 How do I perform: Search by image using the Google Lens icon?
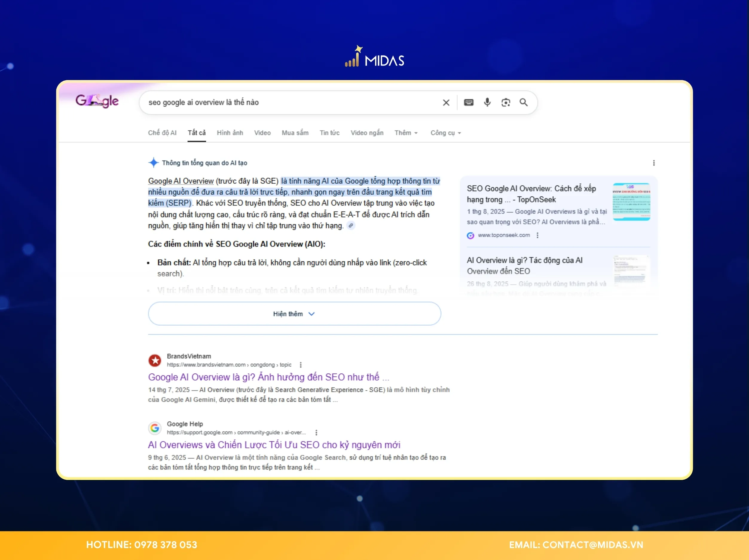pos(505,102)
